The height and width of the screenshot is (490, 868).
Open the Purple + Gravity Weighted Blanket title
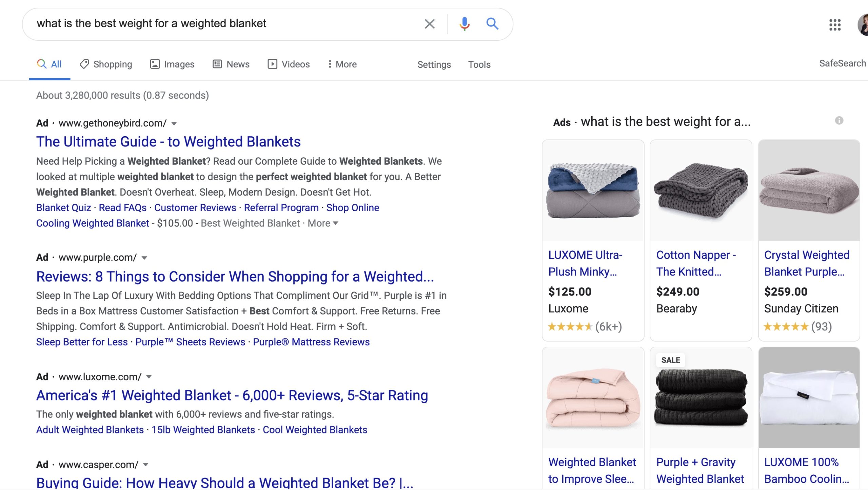coord(700,471)
